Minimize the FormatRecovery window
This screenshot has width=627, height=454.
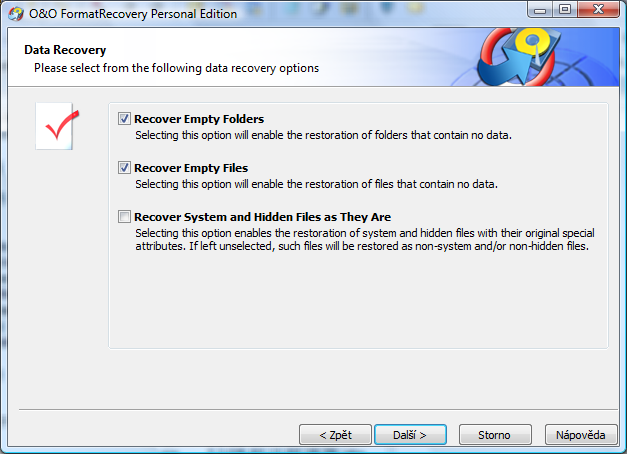[540, 10]
